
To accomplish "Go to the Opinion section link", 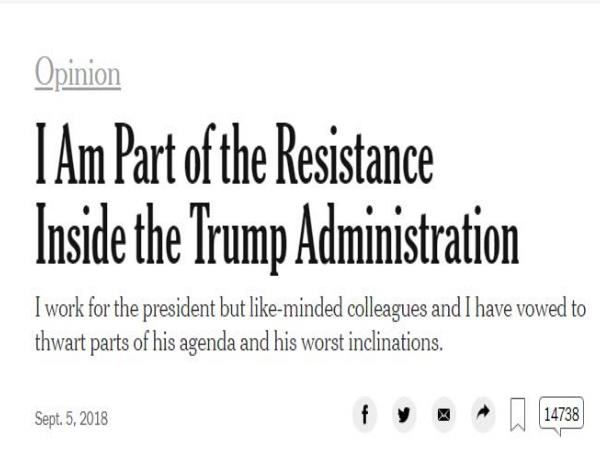I will pyautogui.click(x=77, y=73).
